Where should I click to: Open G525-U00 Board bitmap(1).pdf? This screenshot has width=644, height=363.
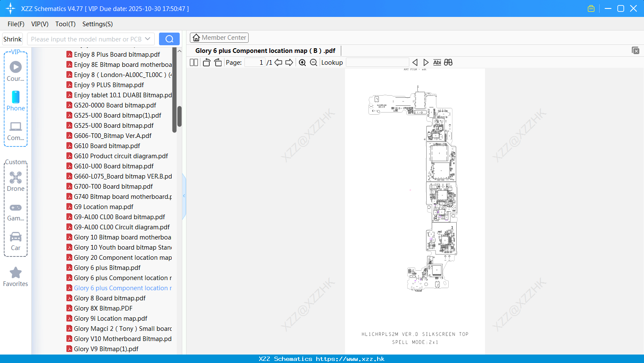[x=118, y=115]
